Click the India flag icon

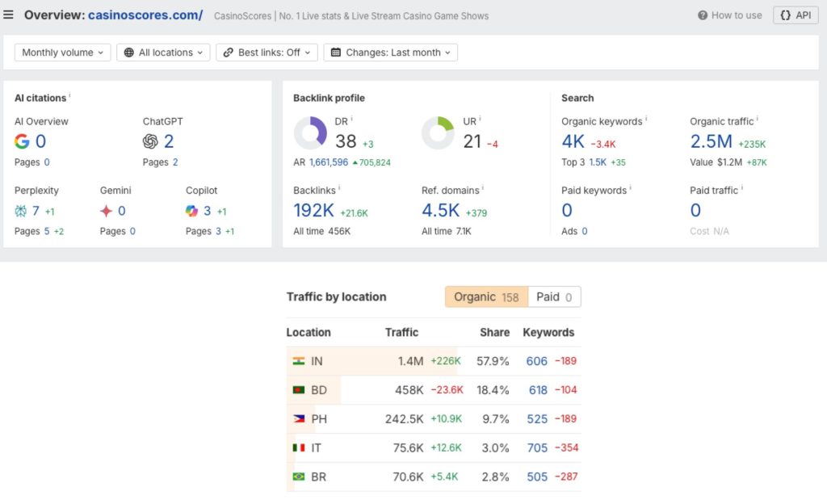point(299,361)
